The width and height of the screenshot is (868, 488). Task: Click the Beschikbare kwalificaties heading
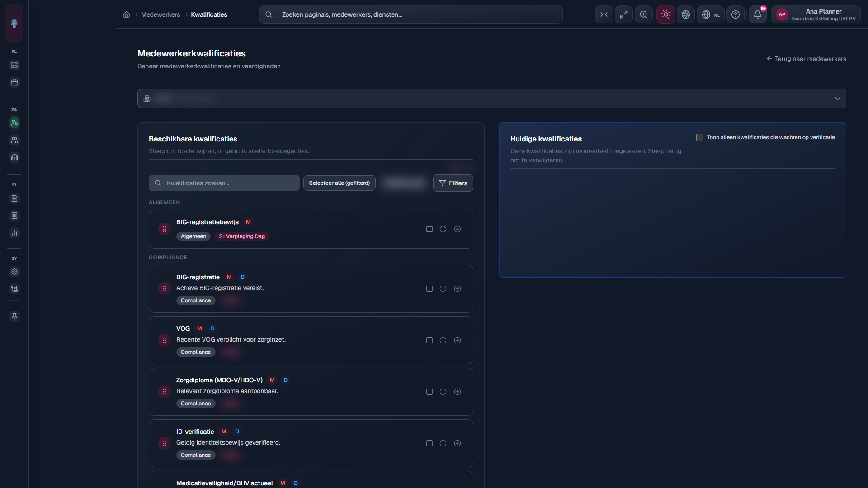pos(193,139)
